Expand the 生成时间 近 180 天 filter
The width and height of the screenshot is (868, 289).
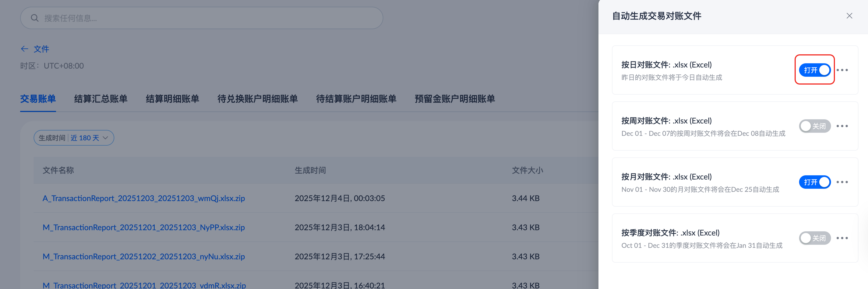click(x=74, y=138)
